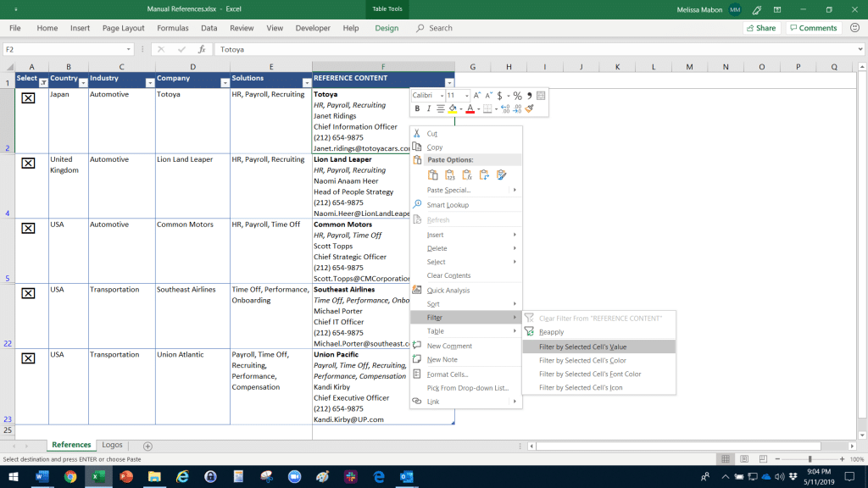Open the Company column filter dropdown
The image size is (868, 488).
coord(225,82)
